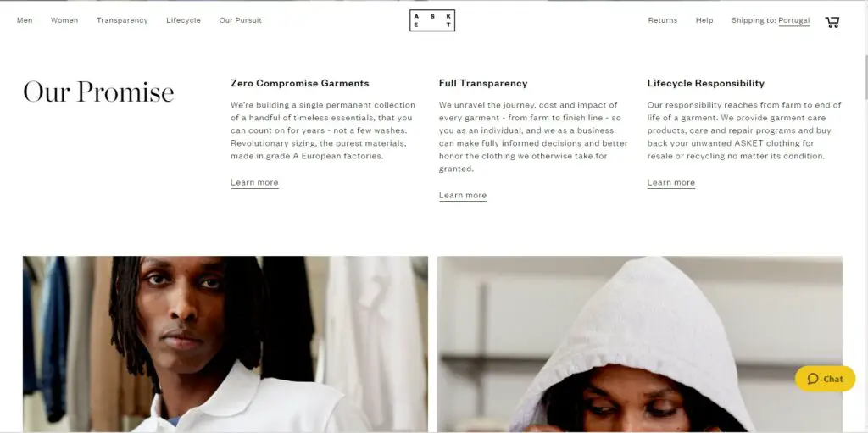The height and width of the screenshot is (433, 868).
Task: Open the shopping cart icon
Action: point(832,21)
